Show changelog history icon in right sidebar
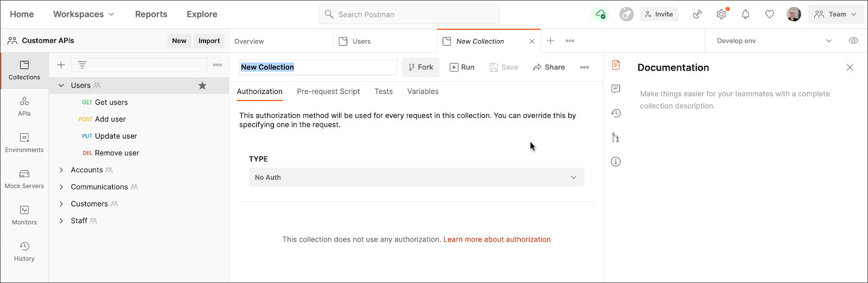The image size is (868, 283). [616, 113]
